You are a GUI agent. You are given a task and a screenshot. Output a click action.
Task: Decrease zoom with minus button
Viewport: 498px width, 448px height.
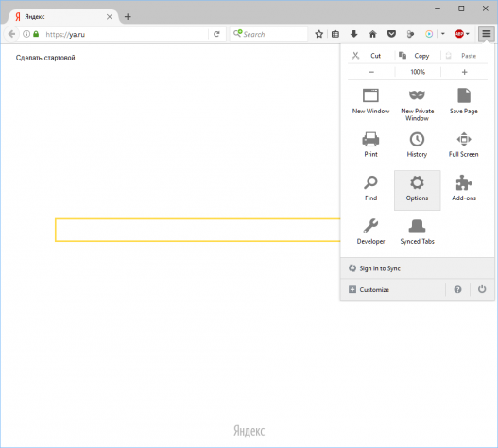(x=371, y=72)
